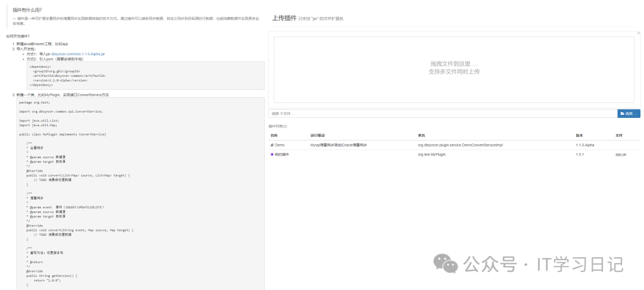644x290 pixels.
Task: Close the upload drop zone with the × icon
Action: tap(638, 33)
